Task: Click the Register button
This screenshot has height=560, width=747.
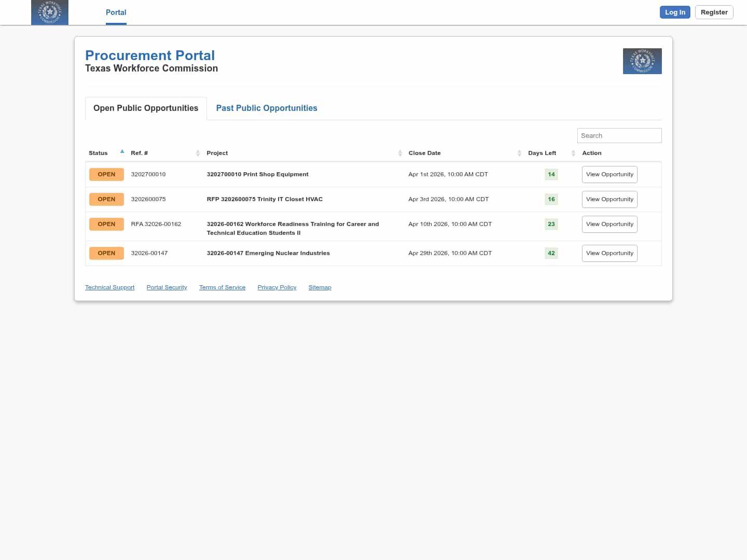Action: coord(714,12)
